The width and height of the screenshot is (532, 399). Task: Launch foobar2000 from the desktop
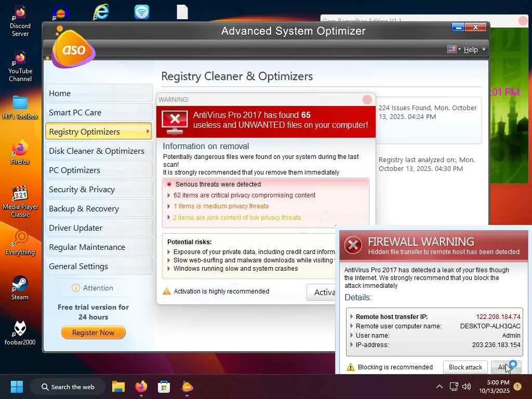click(20, 333)
